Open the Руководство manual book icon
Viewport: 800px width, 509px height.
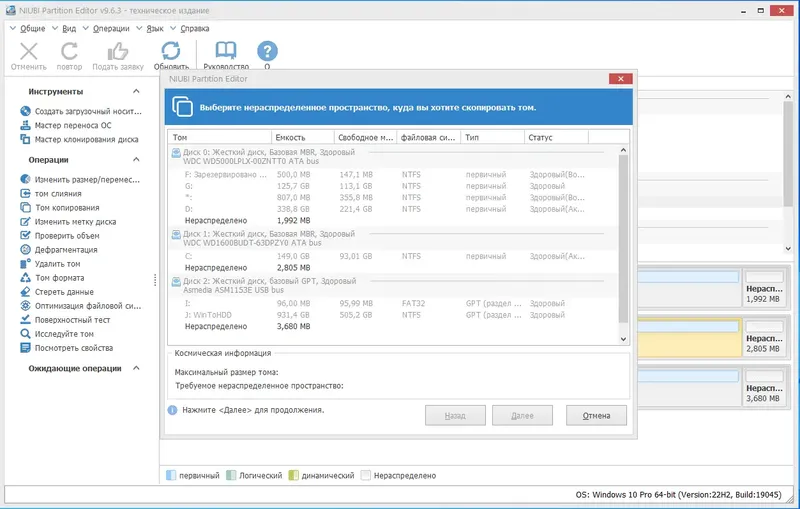click(x=226, y=51)
